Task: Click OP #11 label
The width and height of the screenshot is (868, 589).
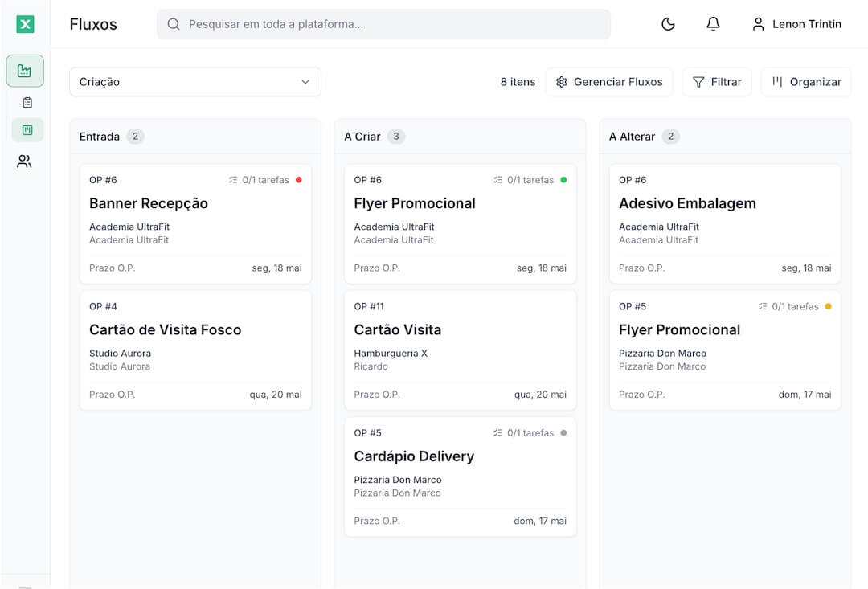Action: coord(369,306)
